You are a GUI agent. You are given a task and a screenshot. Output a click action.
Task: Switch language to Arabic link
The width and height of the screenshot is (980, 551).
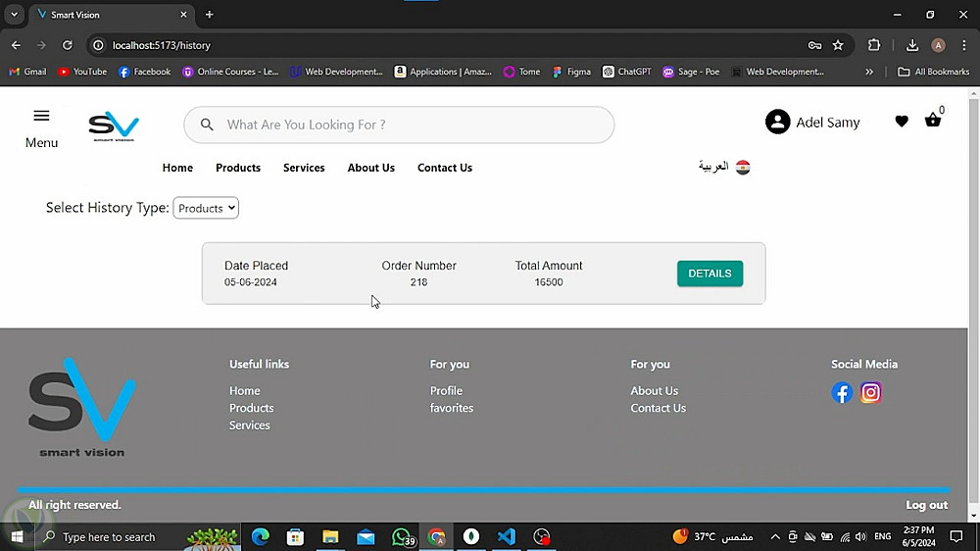[713, 167]
